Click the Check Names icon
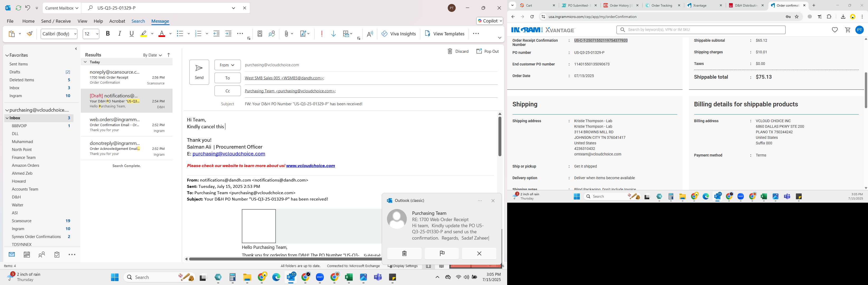The image size is (868, 285). (272, 34)
